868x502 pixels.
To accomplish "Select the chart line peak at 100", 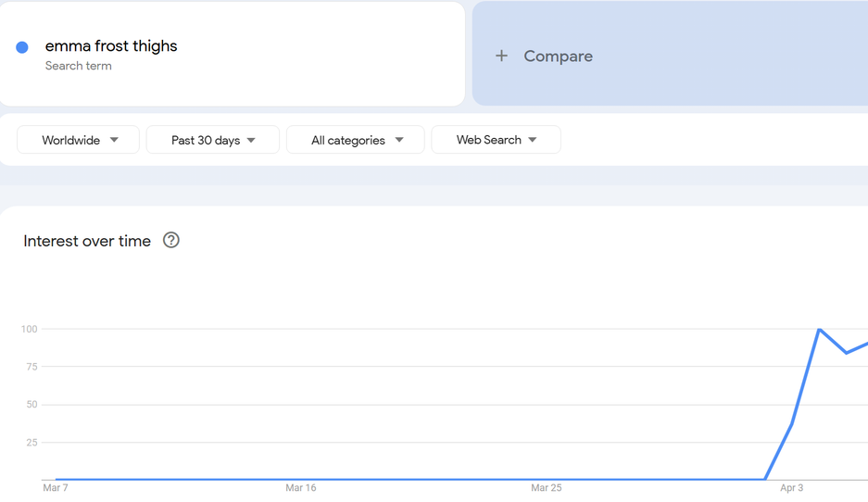I will (819, 329).
